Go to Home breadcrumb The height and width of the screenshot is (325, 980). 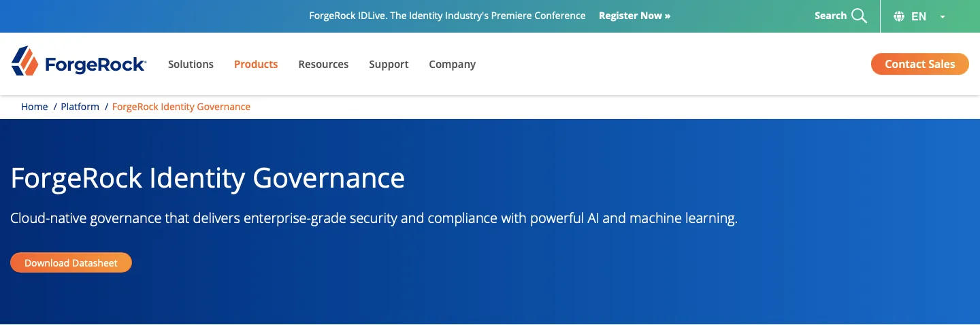click(x=34, y=107)
